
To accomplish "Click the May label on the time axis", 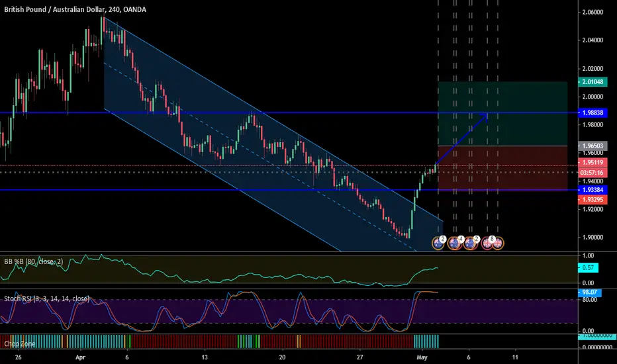I will pyautogui.click(x=422, y=357).
